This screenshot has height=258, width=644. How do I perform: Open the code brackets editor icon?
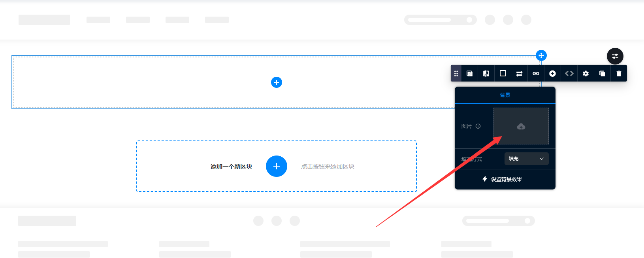coord(569,74)
